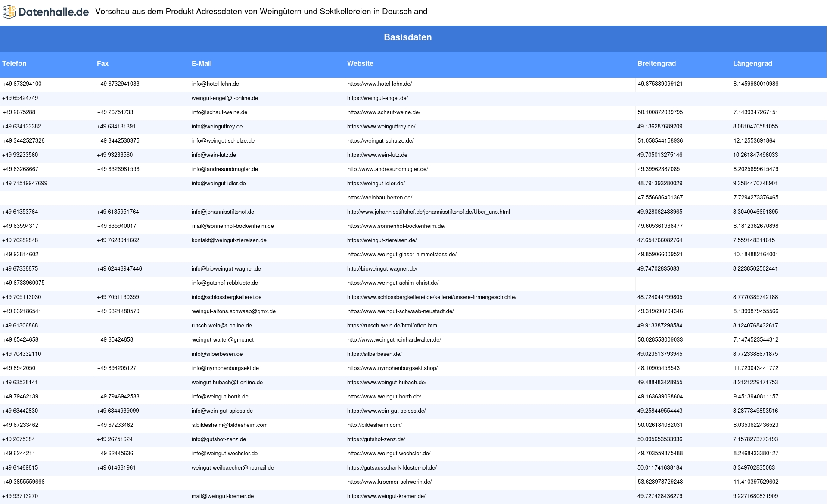Select the phone number +49 3442527326
This screenshot has width=827, height=504.
point(23,141)
